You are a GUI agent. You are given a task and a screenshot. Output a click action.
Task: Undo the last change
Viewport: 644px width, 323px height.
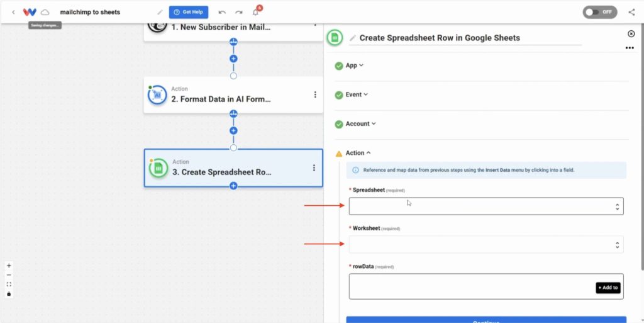pos(222,13)
